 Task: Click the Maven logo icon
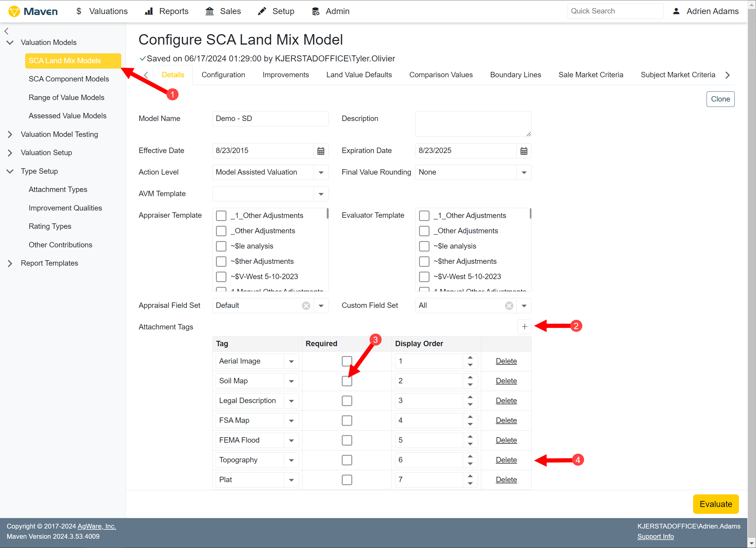point(14,11)
